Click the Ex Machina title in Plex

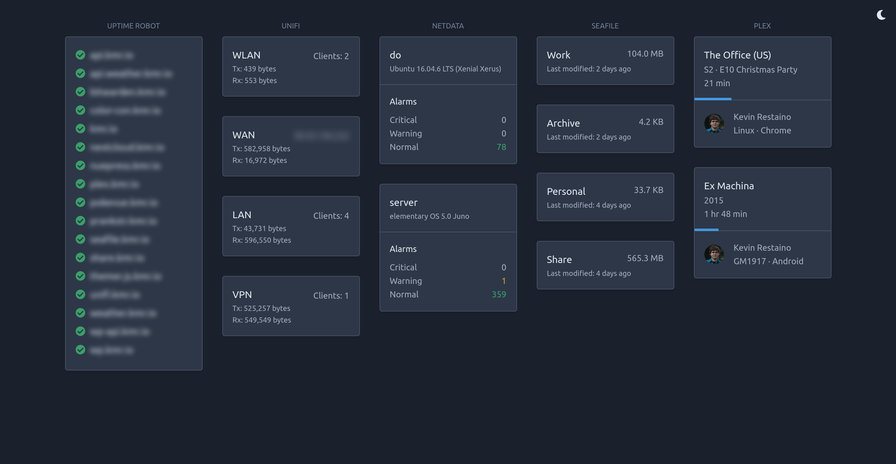point(729,186)
